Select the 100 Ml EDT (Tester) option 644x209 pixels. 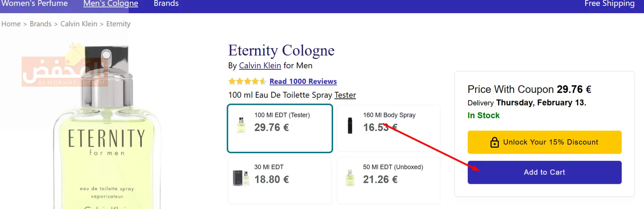(x=280, y=128)
